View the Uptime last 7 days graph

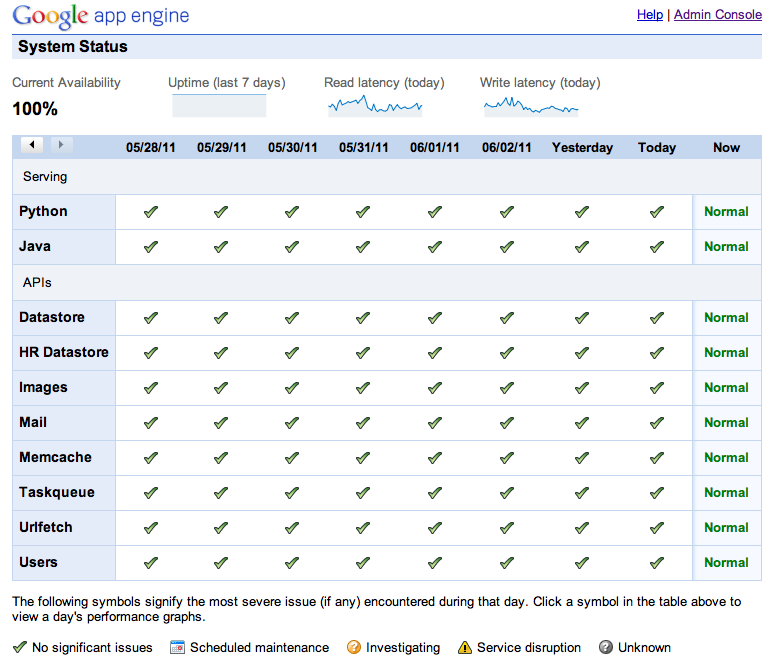(219, 105)
